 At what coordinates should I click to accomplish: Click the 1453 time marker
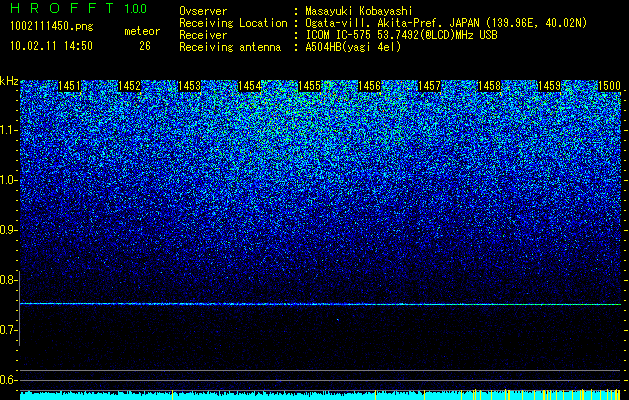coord(189,86)
